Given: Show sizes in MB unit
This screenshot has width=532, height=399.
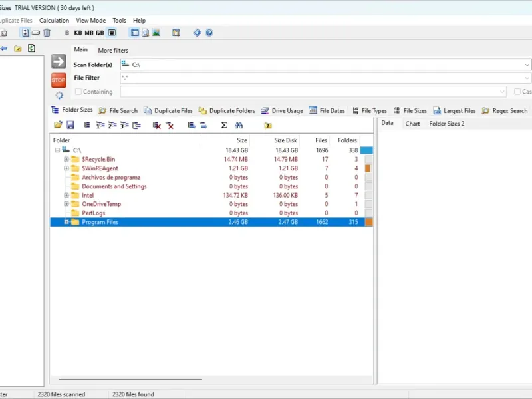Looking at the screenshot, I should (89, 33).
